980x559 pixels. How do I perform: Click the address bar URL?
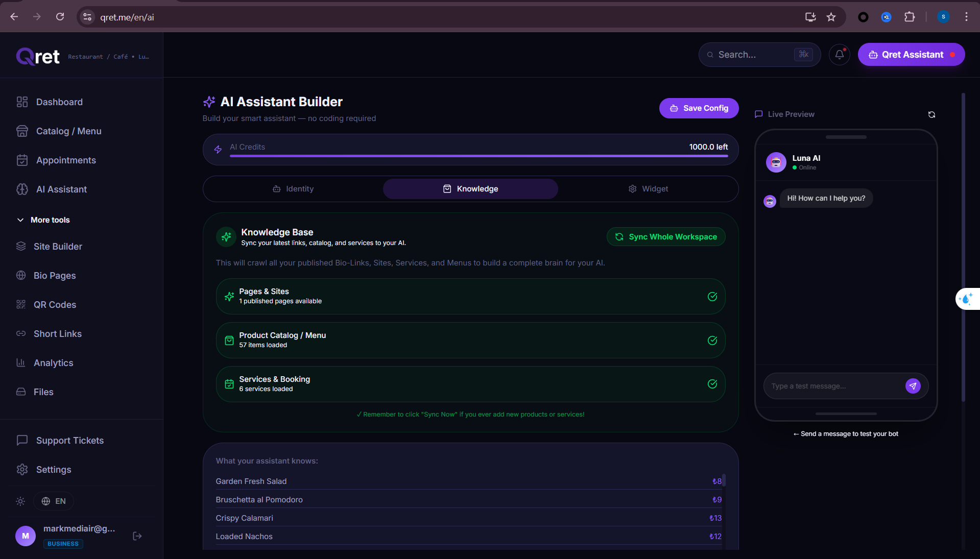pyautogui.click(x=127, y=17)
